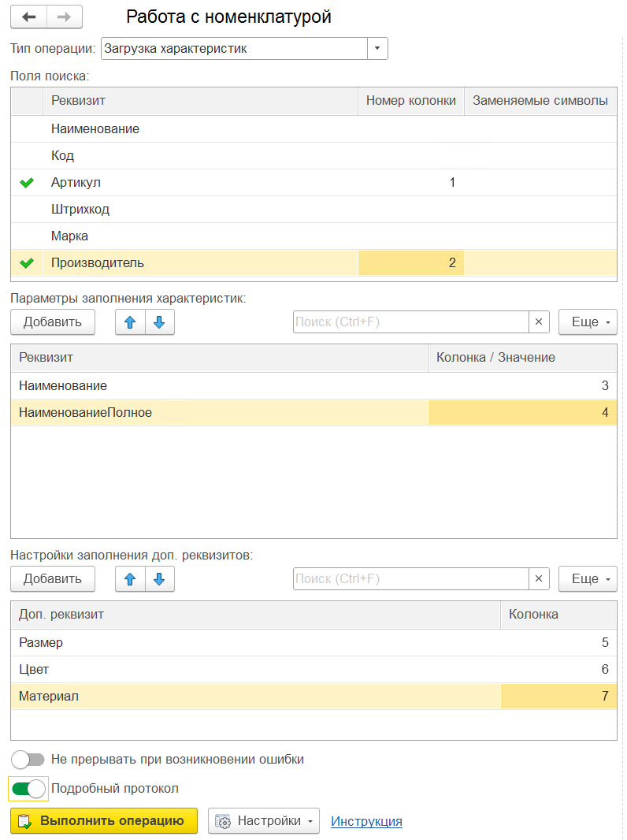Move characteristic row up with blue arrow
Image resolution: width=627 pixels, height=840 pixels.
(x=130, y=322)
